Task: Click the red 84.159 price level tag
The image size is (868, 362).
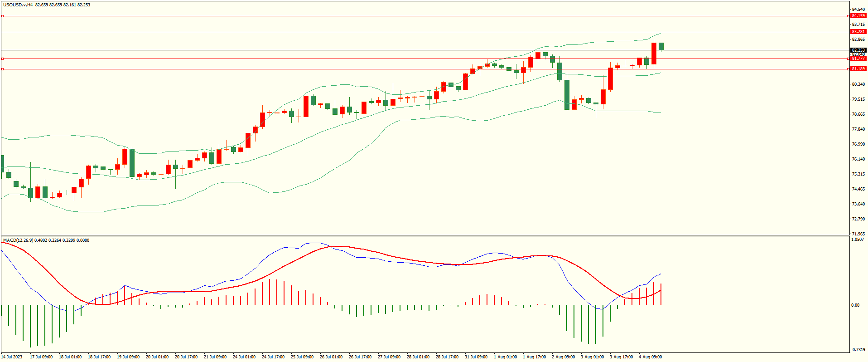Action: click(858, 16)
